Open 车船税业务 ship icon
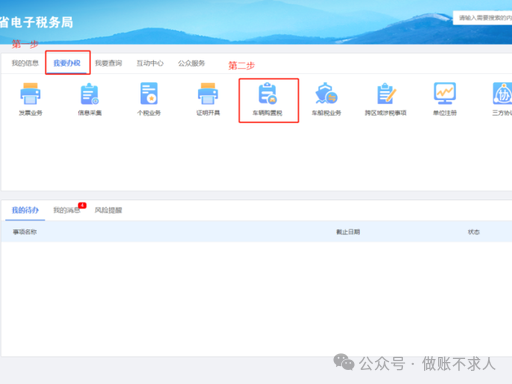Image resolution: width=512 pixels, height=384 pixels. click(326, 94)
